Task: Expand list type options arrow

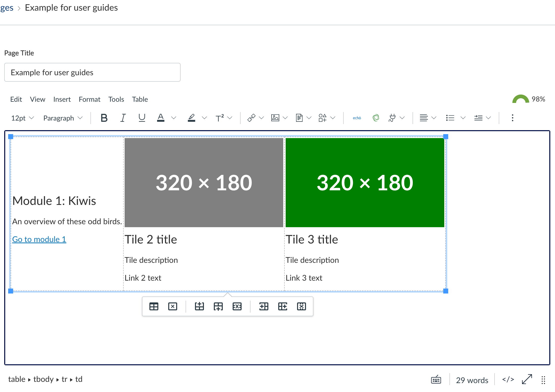Action: [x=463, y=118]
